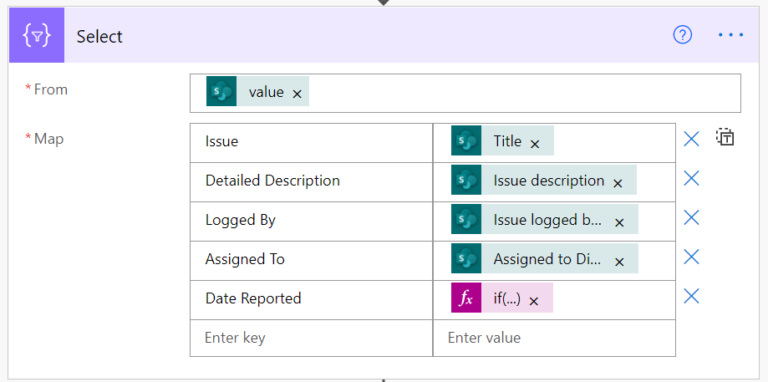Remove the Assigned to Di... token

pyautogui.click(x=619, y=262)
